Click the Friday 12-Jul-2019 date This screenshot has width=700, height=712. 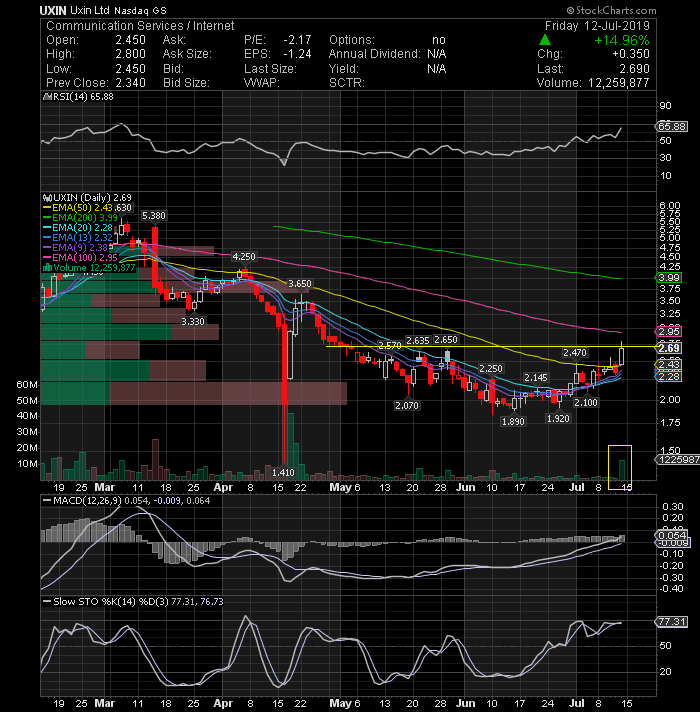(x=597, y=25)
